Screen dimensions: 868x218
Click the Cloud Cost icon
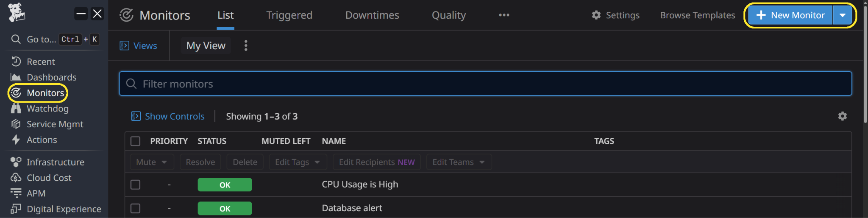[16, 178]
